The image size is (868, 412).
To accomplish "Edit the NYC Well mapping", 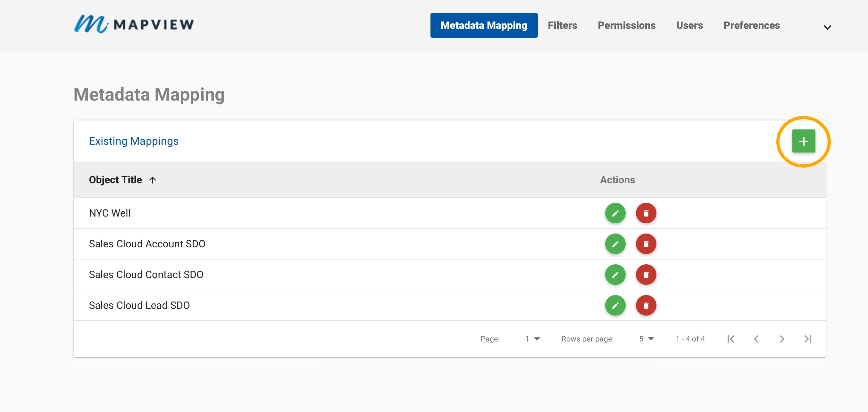I will [615, 213].
